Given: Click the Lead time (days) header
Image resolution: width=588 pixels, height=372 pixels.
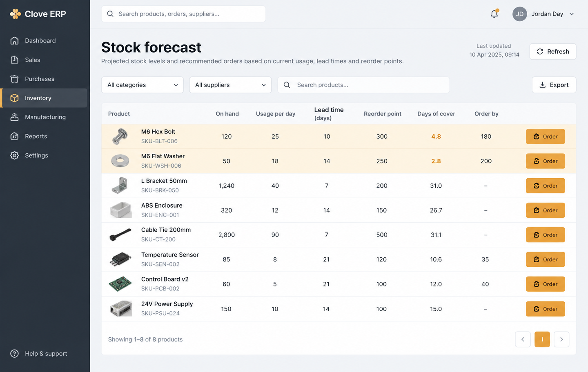Looking at the screenshot, I should (x=329, y=114).
